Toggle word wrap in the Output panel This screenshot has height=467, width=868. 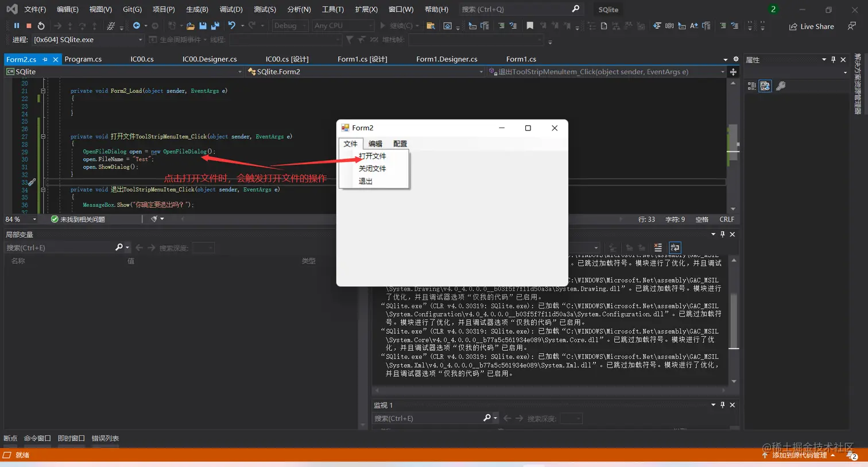pos(675,248)
